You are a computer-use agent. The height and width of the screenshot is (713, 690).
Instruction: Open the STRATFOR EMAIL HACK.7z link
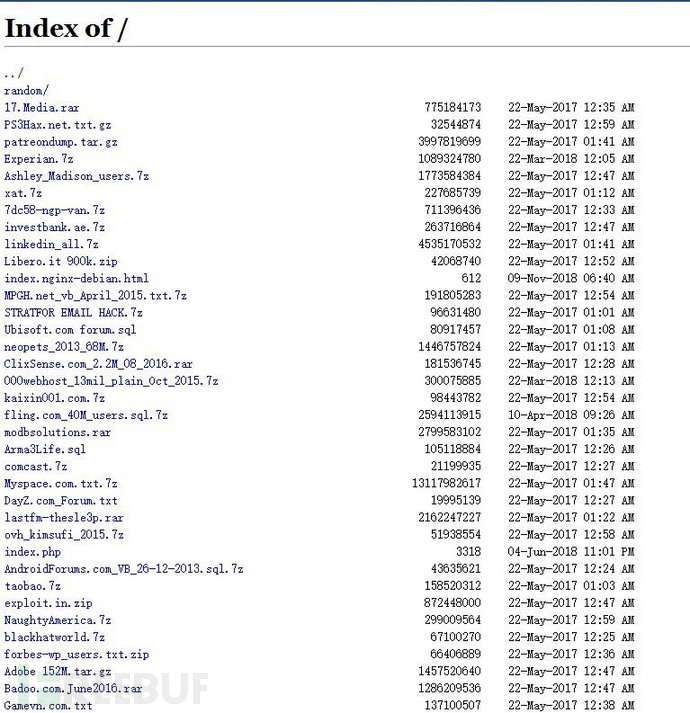(73, 313)
